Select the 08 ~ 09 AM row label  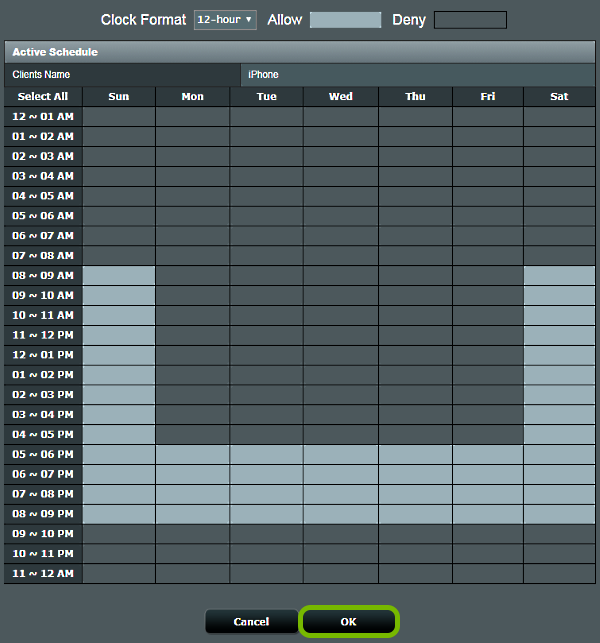click(x=43, y=276)
